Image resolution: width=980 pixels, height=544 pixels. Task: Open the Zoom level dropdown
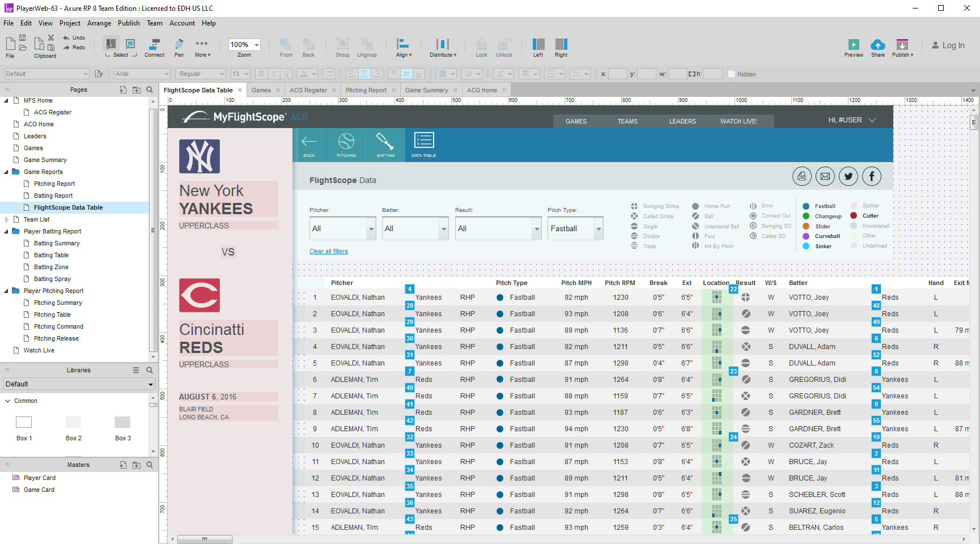257,45
